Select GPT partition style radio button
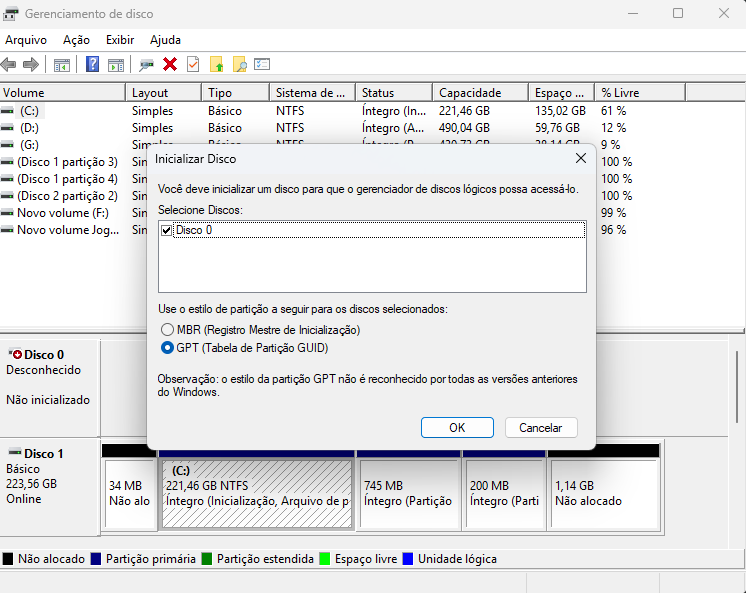This screenshot has height=593, width=746. (x=167, y=348)
